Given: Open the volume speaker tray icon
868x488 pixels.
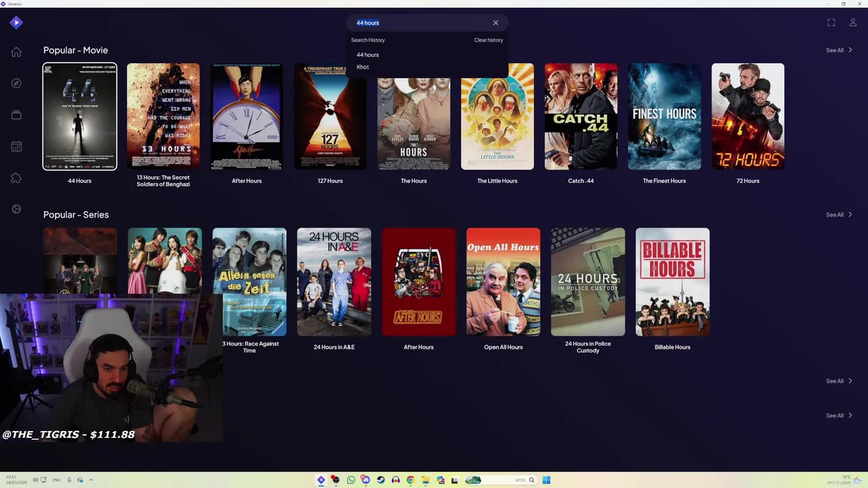Looking at the screenshot, I should [35, 481].
